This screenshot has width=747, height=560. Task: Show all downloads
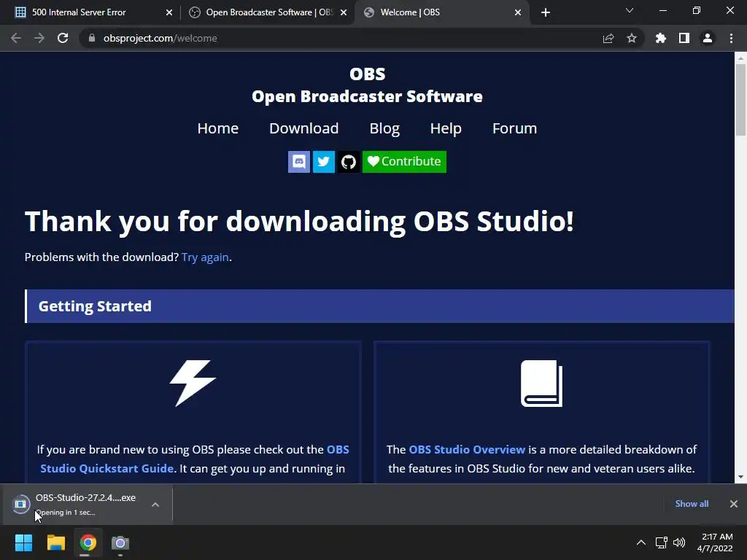pyautogui.click(x=692, y=504)
